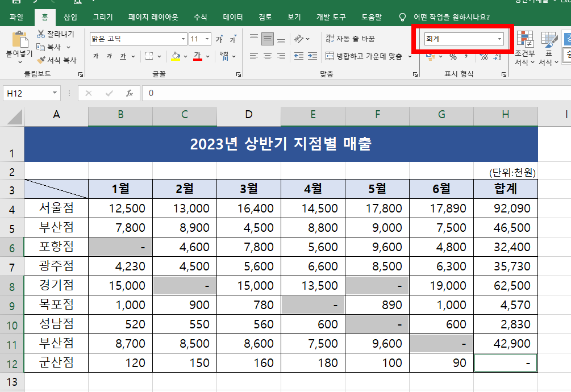The height and width of the screenshot is (392, 571).
Task: Click the accounting number format coin icon
Action: point(431,56)
